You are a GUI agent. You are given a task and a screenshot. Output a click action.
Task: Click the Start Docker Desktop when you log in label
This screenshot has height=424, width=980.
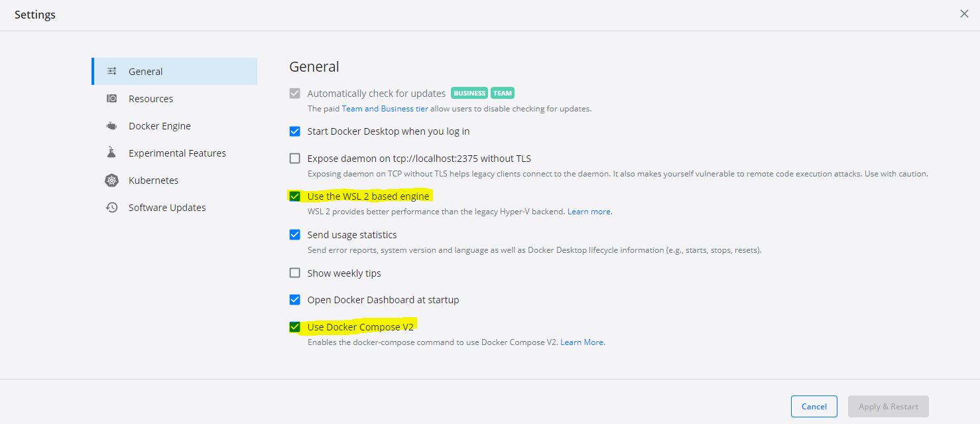pyautogui.click(x=389, y=131)
